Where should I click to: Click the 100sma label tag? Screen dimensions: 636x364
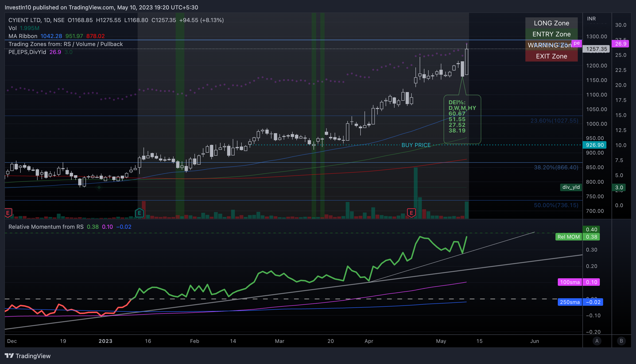[x=570, y=282]
